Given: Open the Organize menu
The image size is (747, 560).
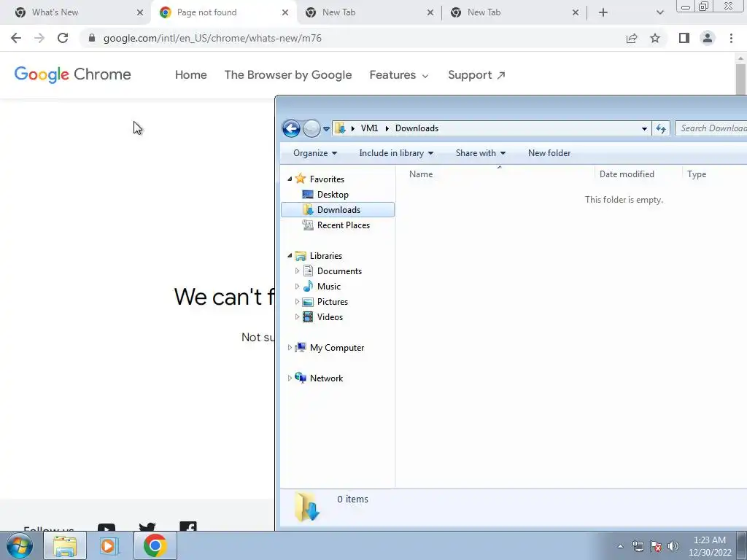Looking at the screenshot, I should click(x=315, y=153).
